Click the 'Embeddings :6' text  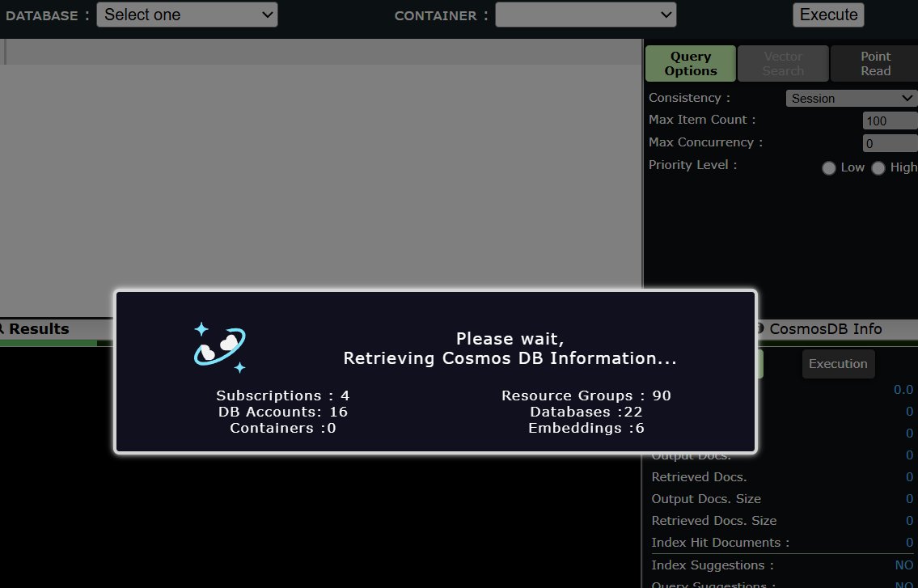point(586,428)
